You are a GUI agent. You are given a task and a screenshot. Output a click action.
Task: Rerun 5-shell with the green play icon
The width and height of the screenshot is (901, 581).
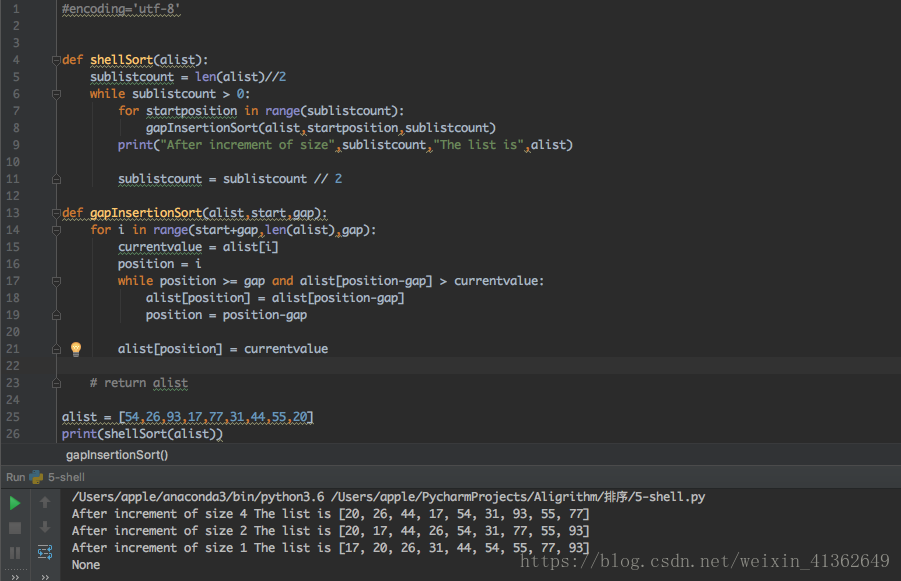coord(16,503)
